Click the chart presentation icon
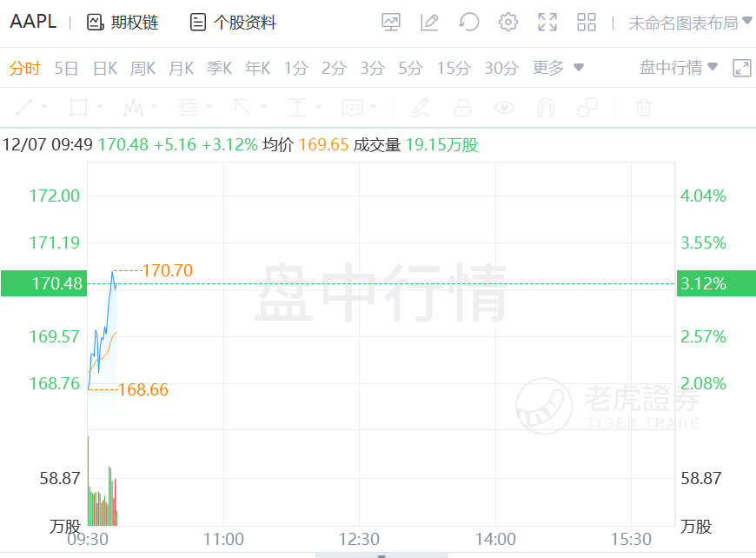The width and height of the screenshot is (756, 558). click(390, 23)
